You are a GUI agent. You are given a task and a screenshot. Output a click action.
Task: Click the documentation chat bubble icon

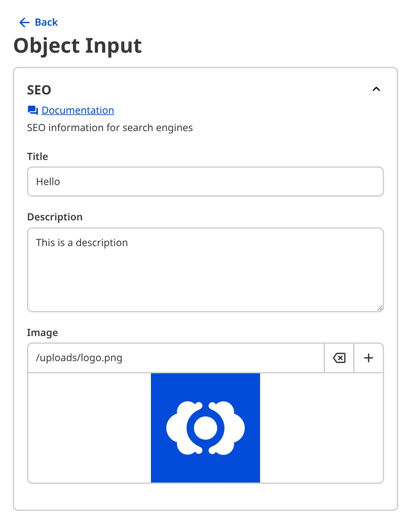33,110
